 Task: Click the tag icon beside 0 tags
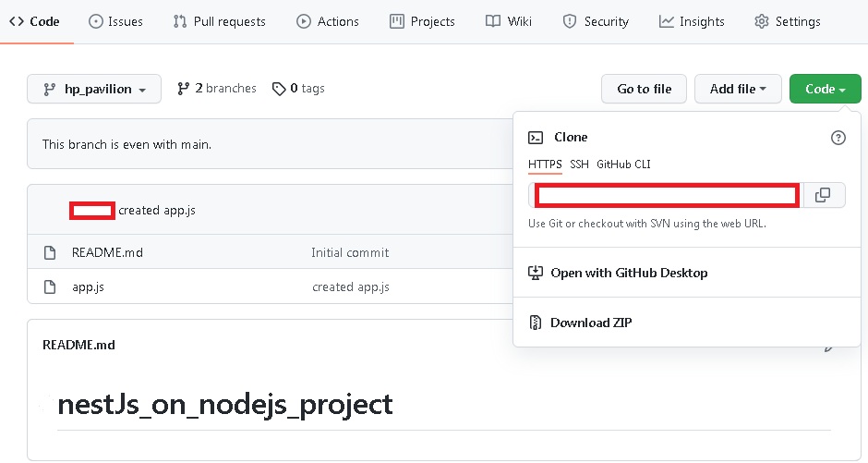coord(279,89)
